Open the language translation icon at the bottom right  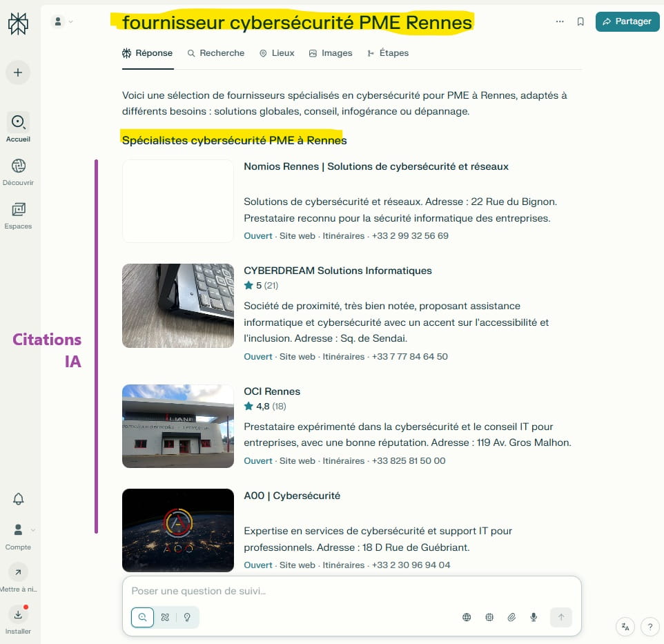click(x=625, y=627)
